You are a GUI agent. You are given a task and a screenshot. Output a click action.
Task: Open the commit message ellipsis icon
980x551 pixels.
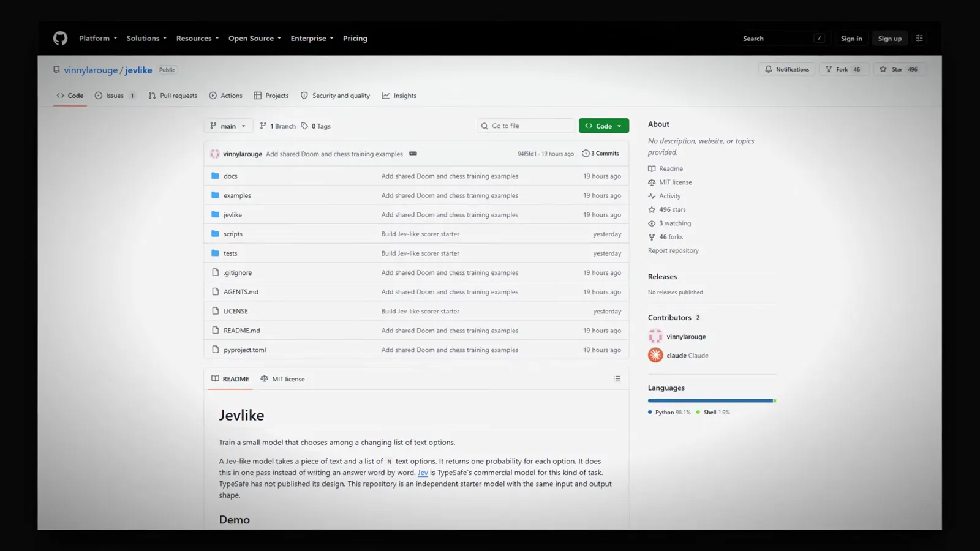(x=413, y=154)
